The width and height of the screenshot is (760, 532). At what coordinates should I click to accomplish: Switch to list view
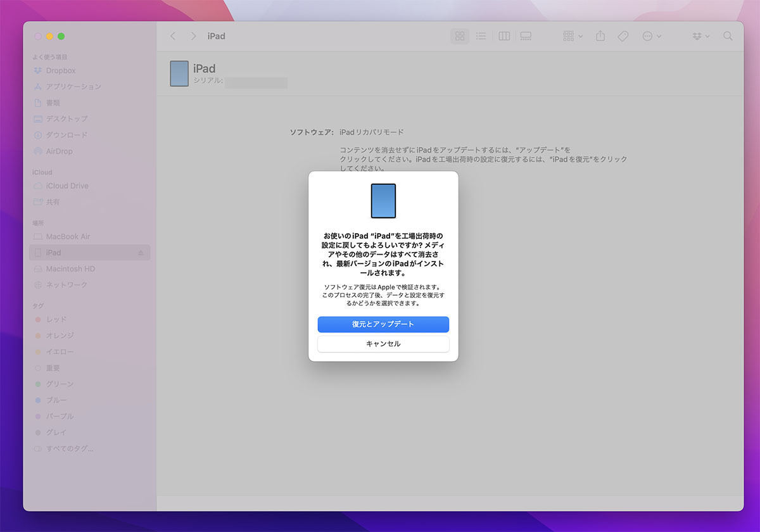[481, 36]
